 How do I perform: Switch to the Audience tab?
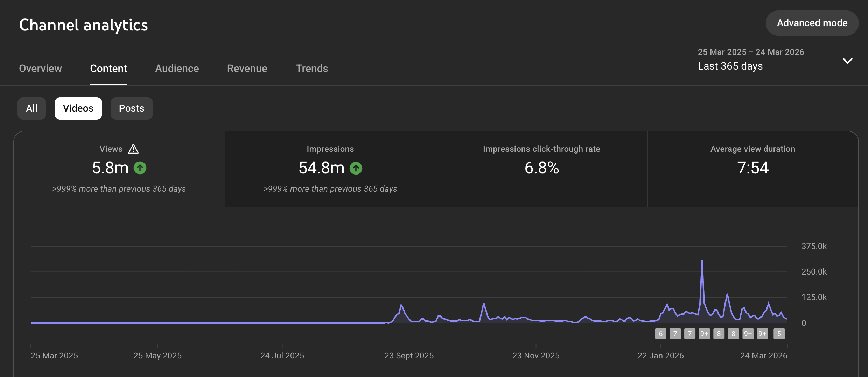[x=177, y=69]
